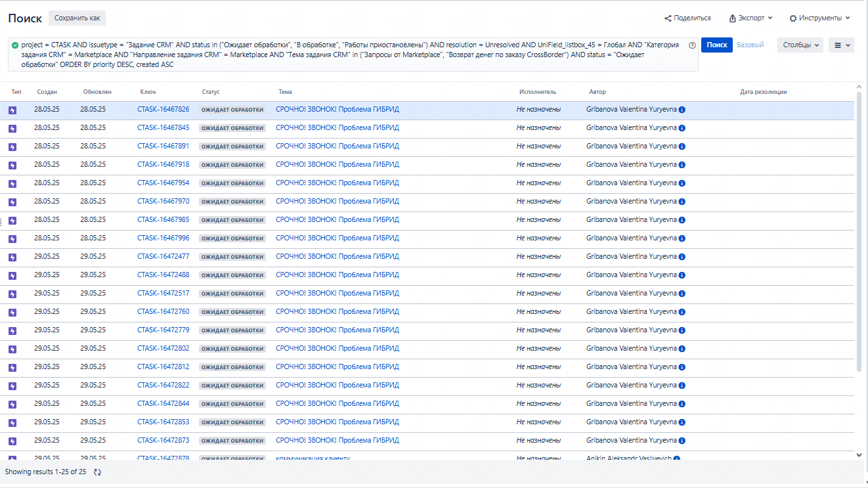Open issue key CTASK-16472812

click(163, 367)
